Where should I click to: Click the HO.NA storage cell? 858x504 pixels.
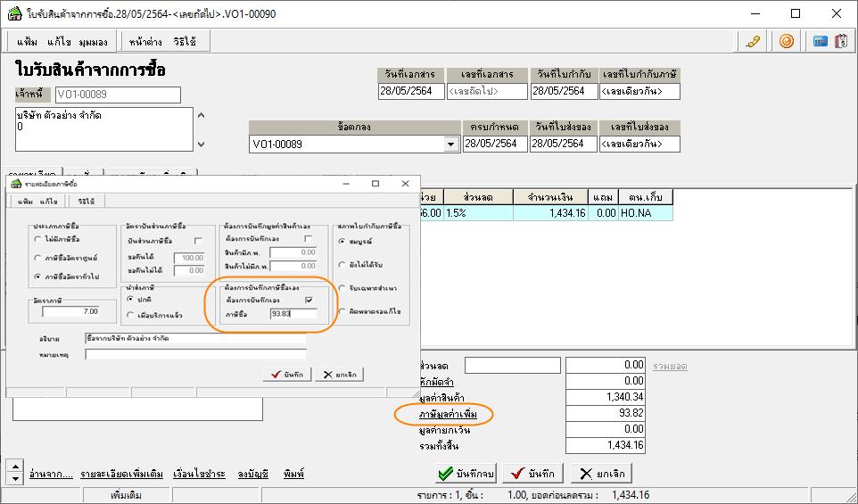click(x=646, y=213)
